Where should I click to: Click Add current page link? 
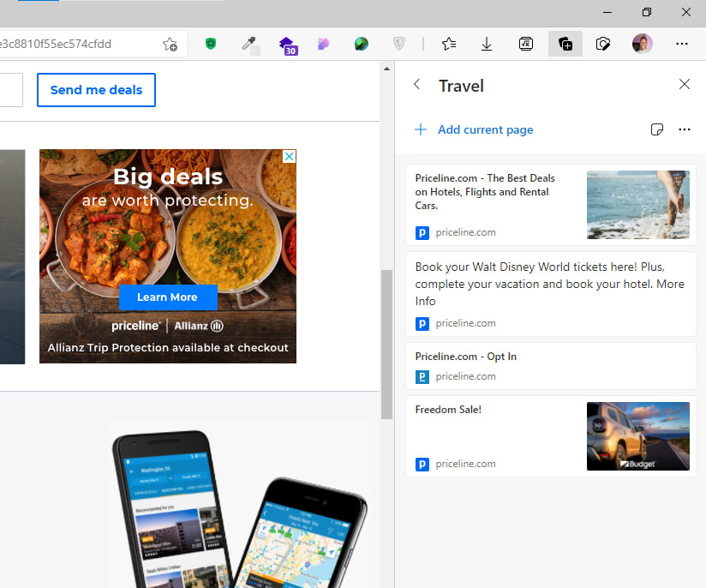(x=485, y=129)
